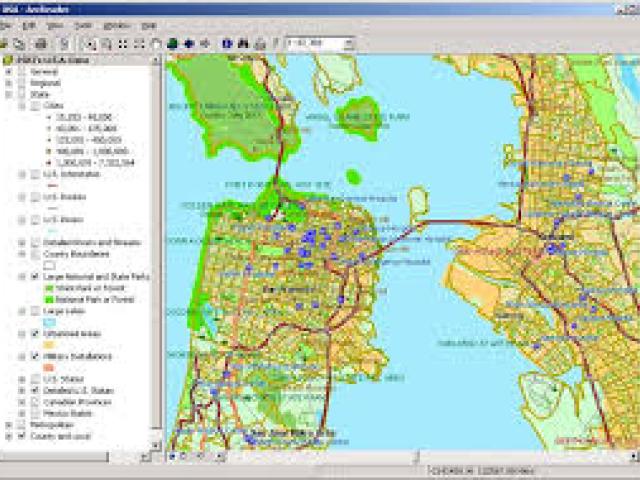This screenshot has width=640, height=480.
Task: Click the Urbanized Areas yellow swatch
Action: click(x=49, y=345)
